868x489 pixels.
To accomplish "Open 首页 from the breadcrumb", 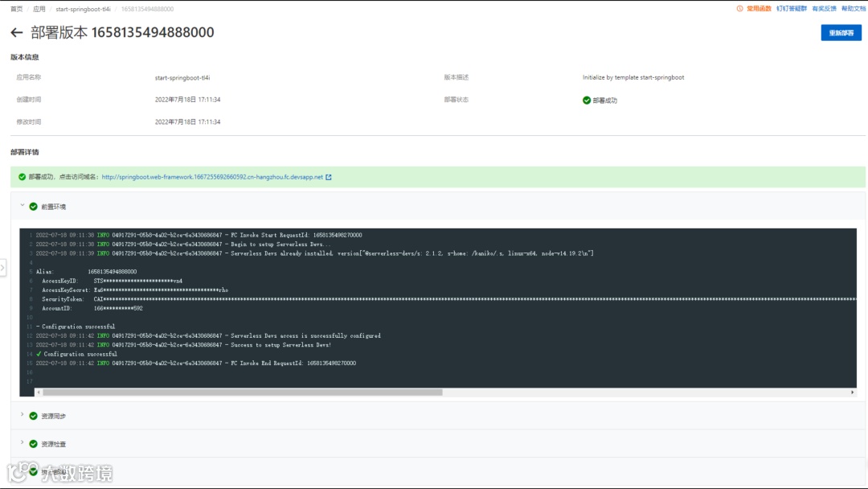I will 15,9.
